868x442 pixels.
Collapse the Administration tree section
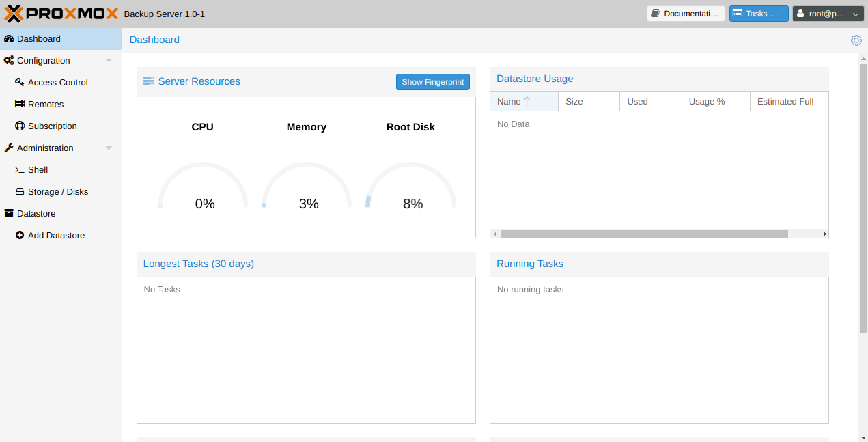109,148
